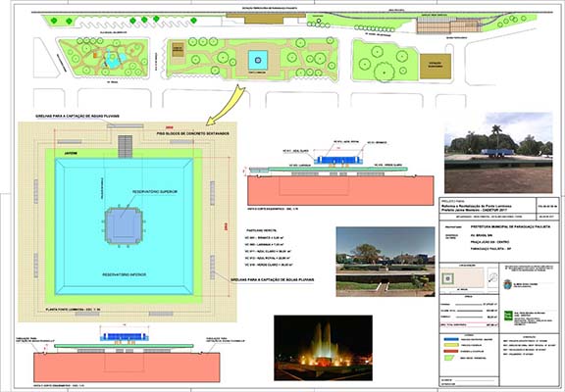This screenshot has height=392, width=565.
Task: Click the location mini-map in title block
Action: pos(462,278)
